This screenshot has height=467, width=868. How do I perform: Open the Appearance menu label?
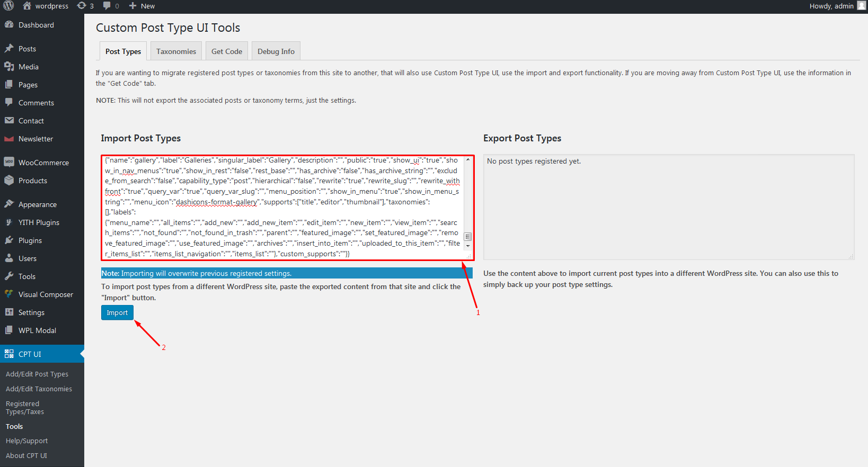pos(38,204)
